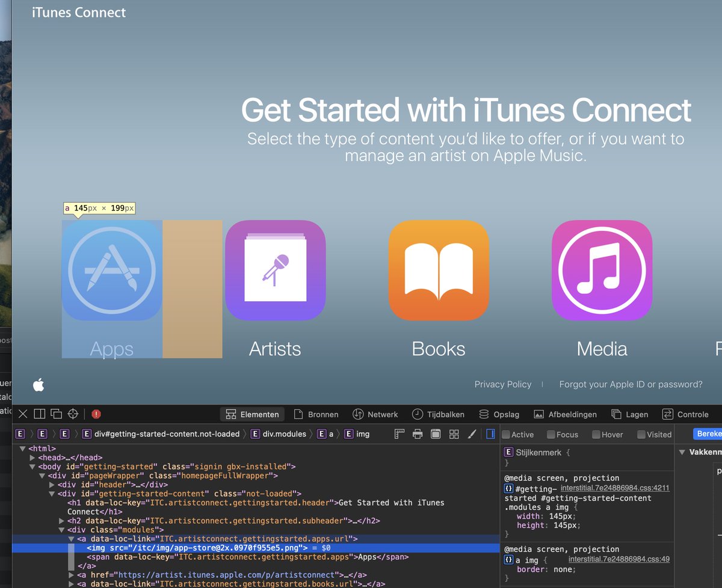Image resolution: width=722 pixels, height=588 pixels.
Task: Switch to the Tijdbalken tab
Action: (438, 414)
